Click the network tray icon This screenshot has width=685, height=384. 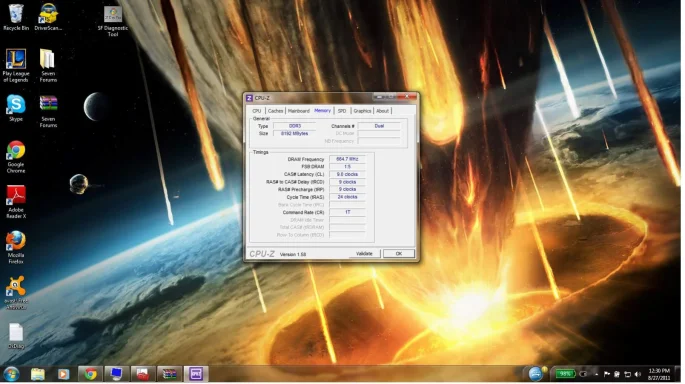coord(627,374)
